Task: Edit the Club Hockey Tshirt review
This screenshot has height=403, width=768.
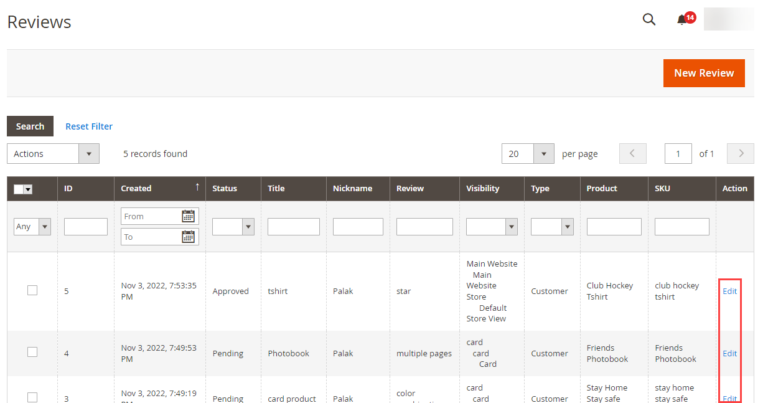Action: 729,291
